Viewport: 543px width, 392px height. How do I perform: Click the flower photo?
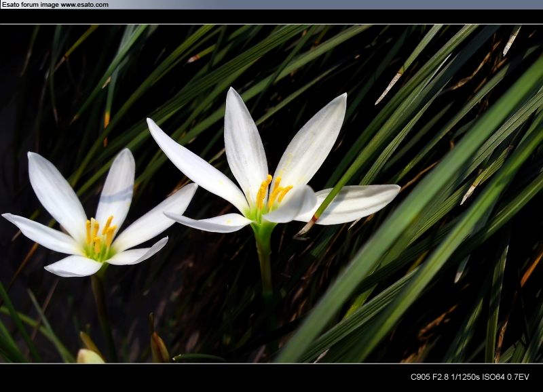[x=271, y=193]
